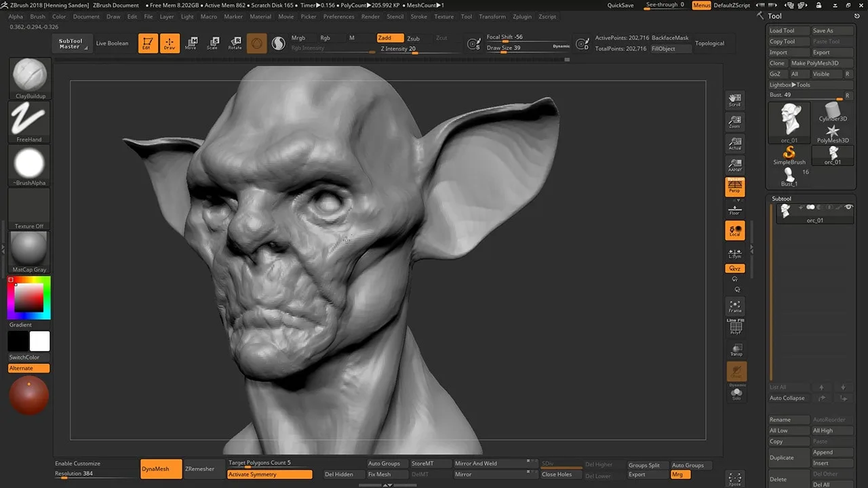Hide orc_01 subtool with eye icon
The image size is (868, 488).
click(x=848, y=207)
